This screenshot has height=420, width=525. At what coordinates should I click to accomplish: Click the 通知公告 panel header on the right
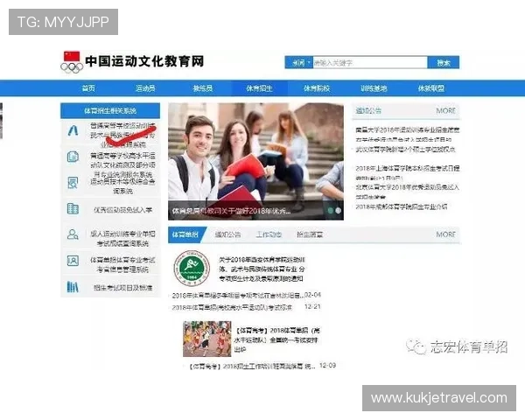click(x=368, y=111)
